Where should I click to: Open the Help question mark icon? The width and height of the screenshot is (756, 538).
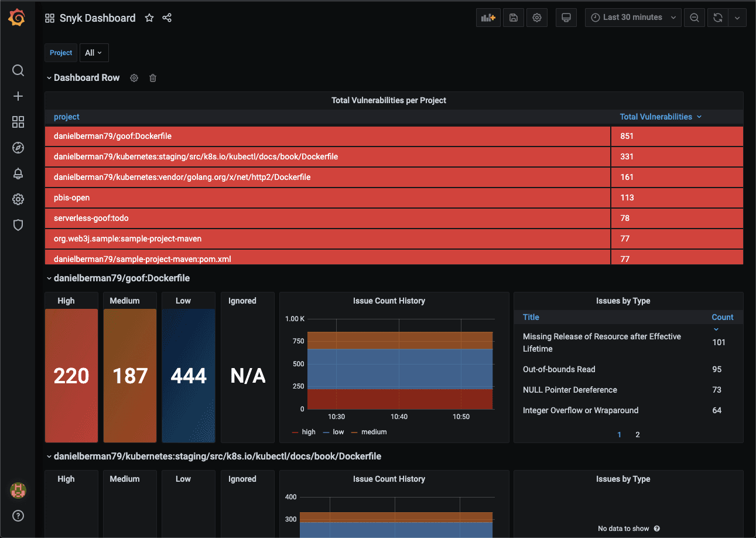(x=18, y=516)
